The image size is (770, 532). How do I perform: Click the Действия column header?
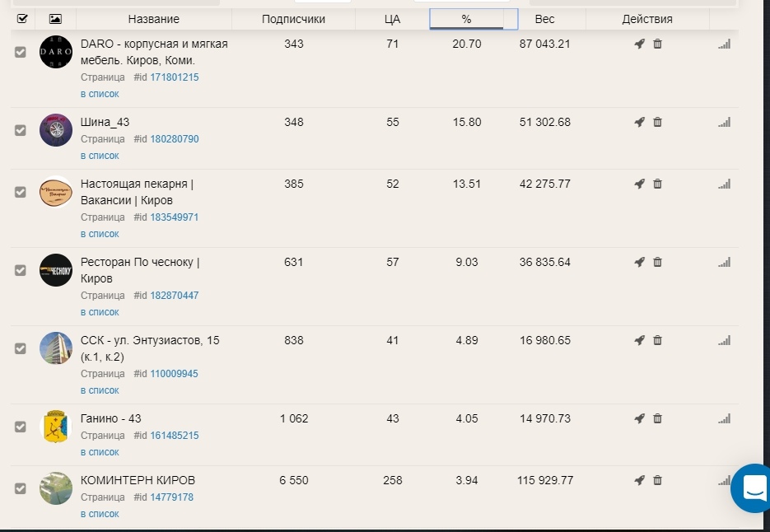pyautogui.click(x=647, y=19)
